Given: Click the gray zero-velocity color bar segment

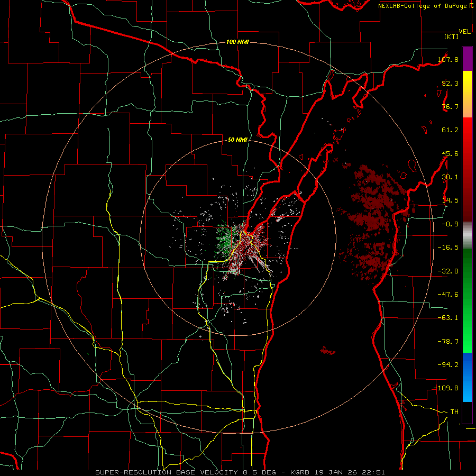Looking at the screenshot, I should click(467, 235).
